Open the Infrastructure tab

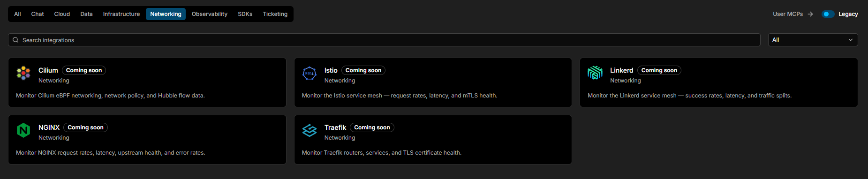click(121, 14)
